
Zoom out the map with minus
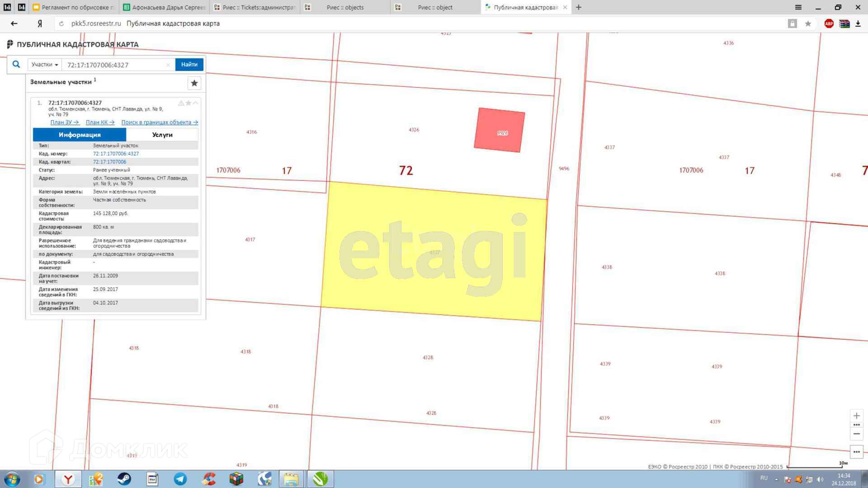tap(856, 434)
